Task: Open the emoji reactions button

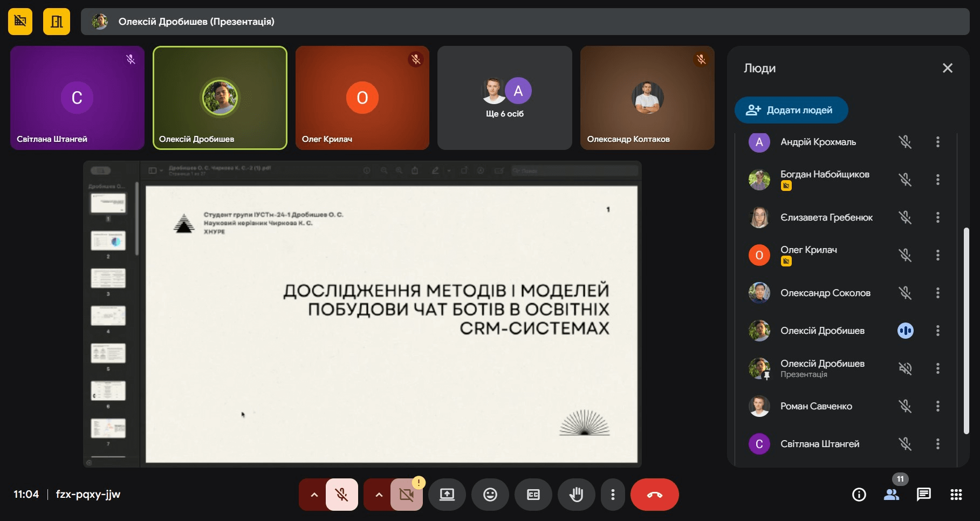Action: tap(490, 495)
